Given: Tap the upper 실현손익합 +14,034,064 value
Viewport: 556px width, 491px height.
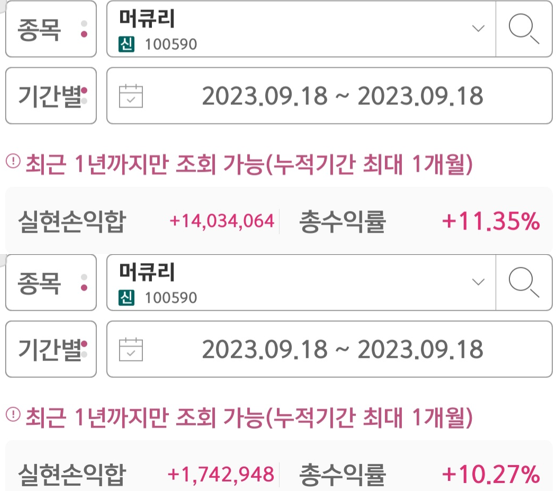Looking at the screenshot, I should point(222,221).
